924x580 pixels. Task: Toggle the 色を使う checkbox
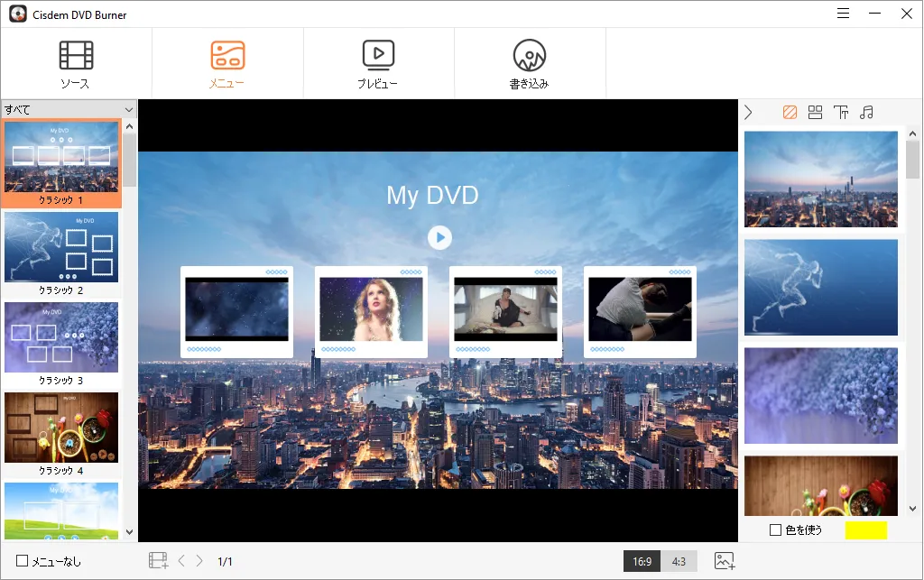tap(775, 530)
